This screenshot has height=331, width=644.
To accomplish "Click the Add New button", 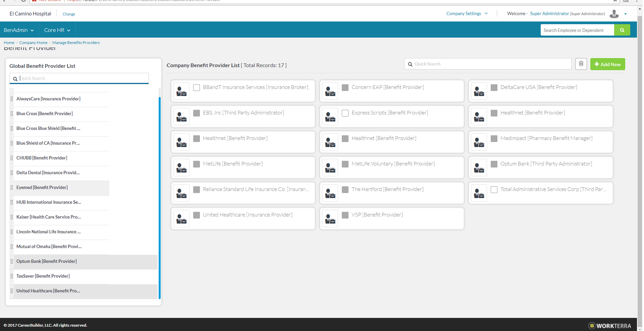I will click(607, 64).
